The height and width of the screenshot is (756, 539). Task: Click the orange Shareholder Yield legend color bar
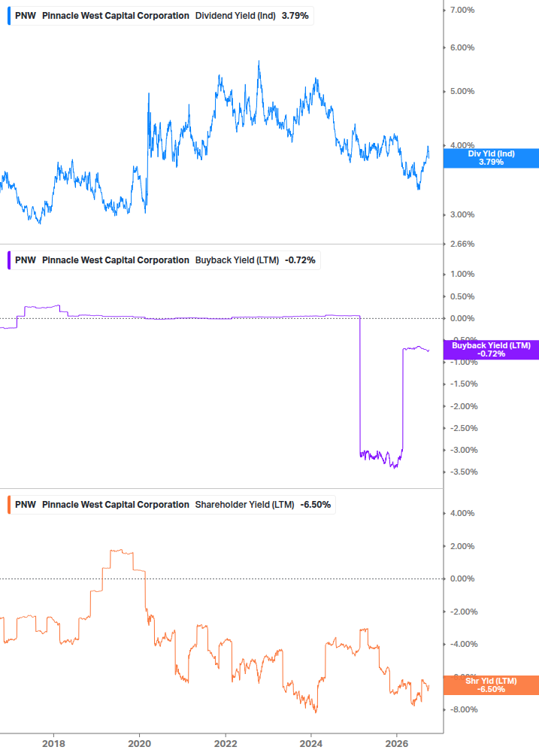click(9, 505)
